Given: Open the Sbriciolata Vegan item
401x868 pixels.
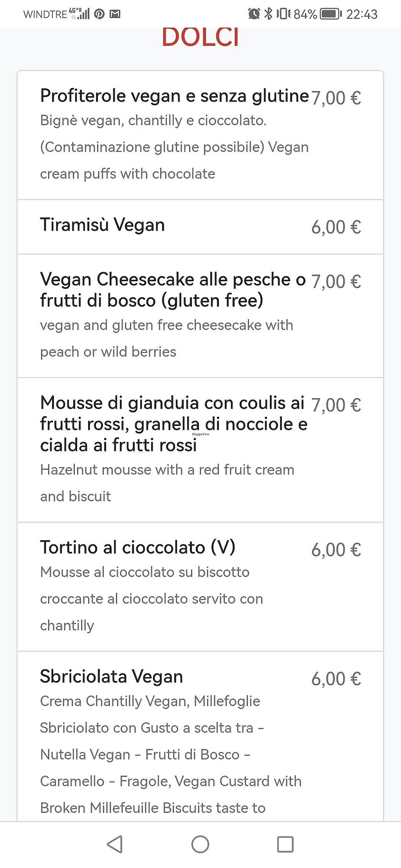Looking at the screenshot, I should point(111,676).
